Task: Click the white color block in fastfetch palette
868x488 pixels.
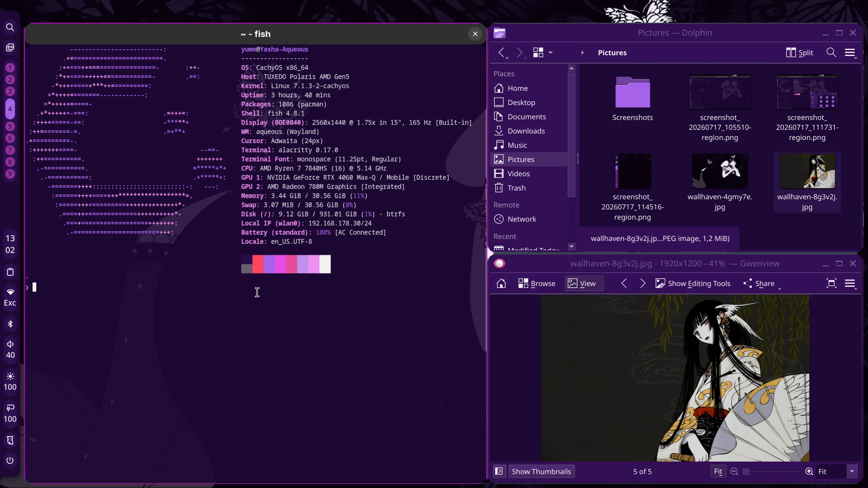Action: click(x=325, y=264)
